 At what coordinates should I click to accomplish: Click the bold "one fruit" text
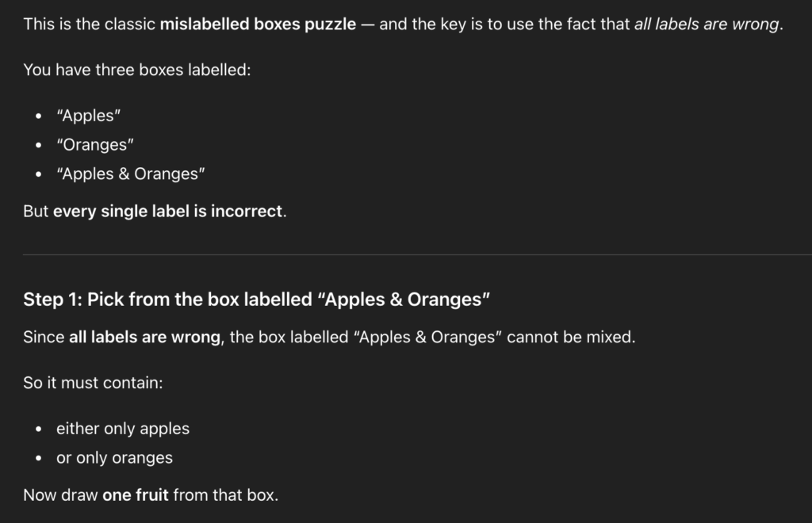[136, 496]
